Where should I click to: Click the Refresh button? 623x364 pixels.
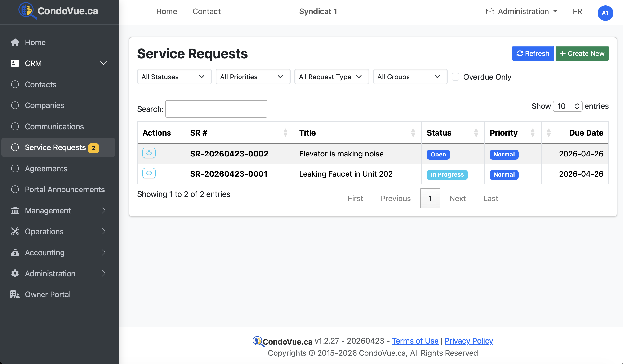533,53
